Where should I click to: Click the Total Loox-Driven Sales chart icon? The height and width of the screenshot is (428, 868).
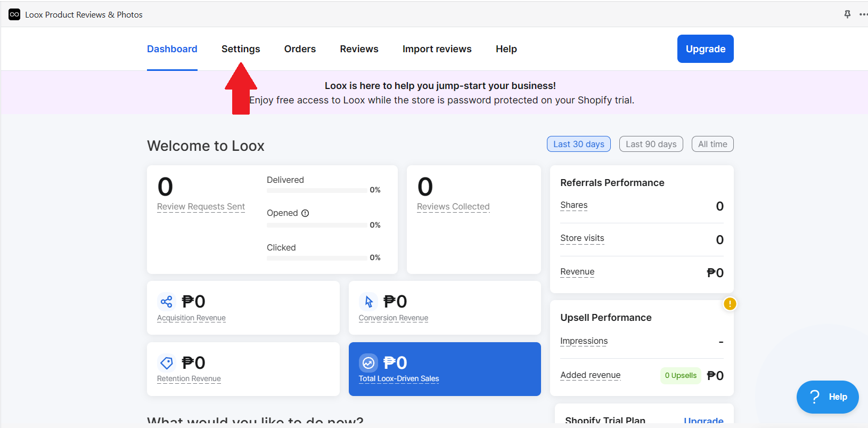click(x=369, y=363)
